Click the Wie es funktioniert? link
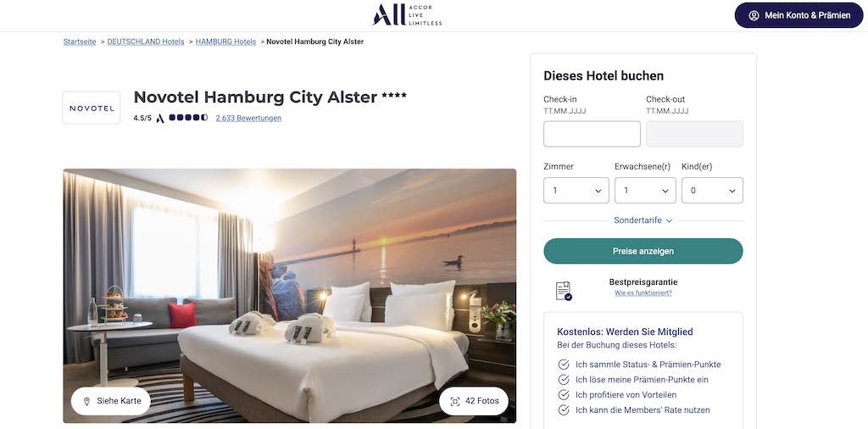This screenshot has width=868, height=429. [643, 293]
